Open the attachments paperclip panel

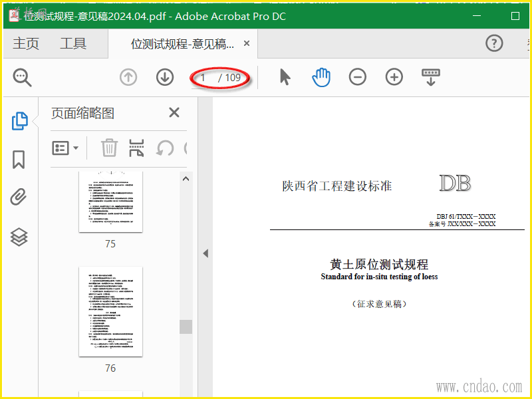[19, 197]
